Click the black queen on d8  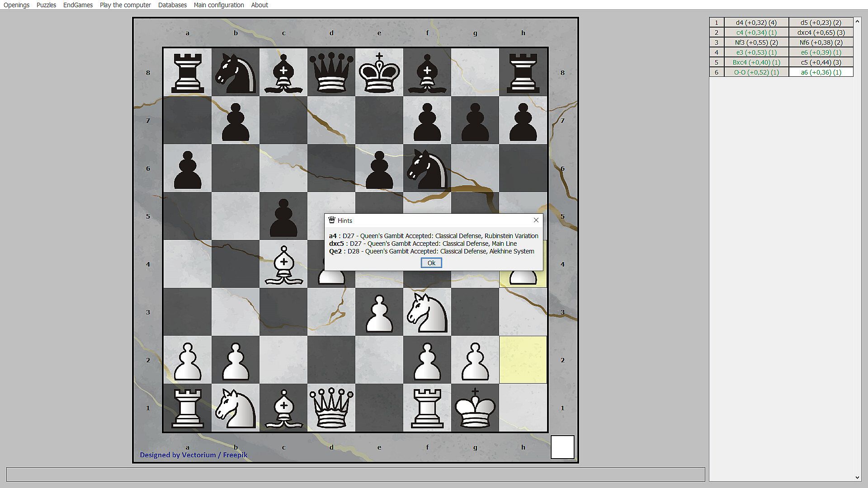point(331,72)
